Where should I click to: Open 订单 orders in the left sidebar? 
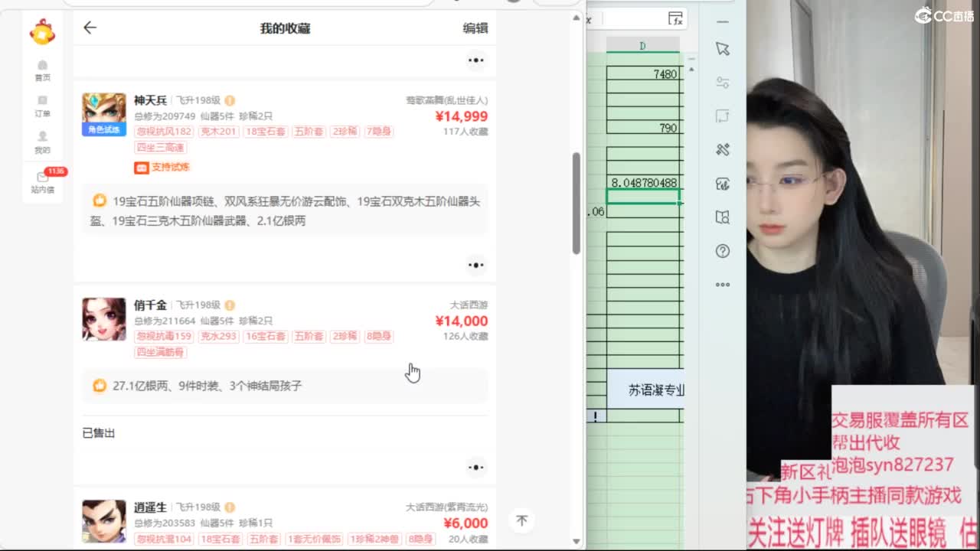pos(43,106)
